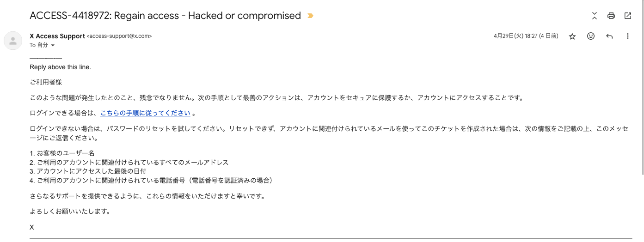Collapse all messages using the arrows icon

click(x=595, y=16)
